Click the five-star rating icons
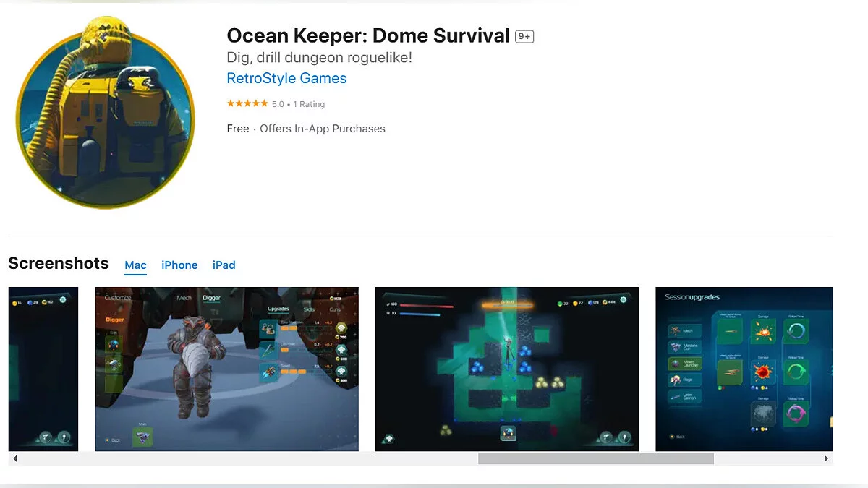Image resolution: width=868 pixels, height=488 pixels. (x=247, y=104)
